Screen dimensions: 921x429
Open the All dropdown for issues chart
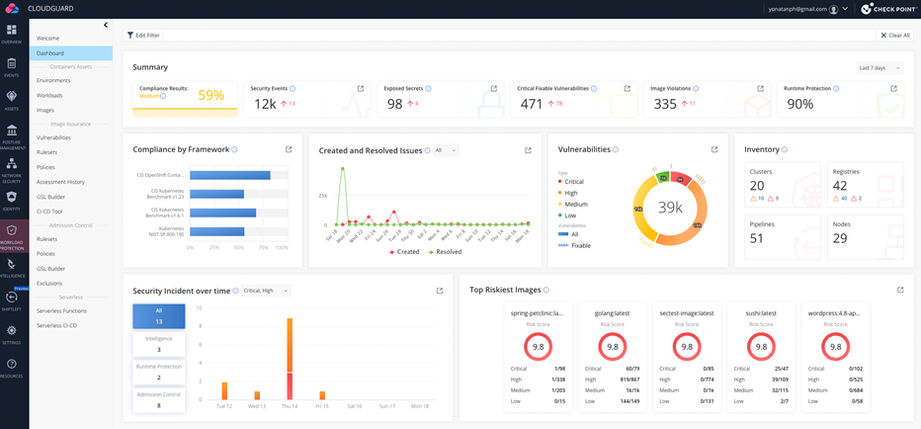coord(446,150)
